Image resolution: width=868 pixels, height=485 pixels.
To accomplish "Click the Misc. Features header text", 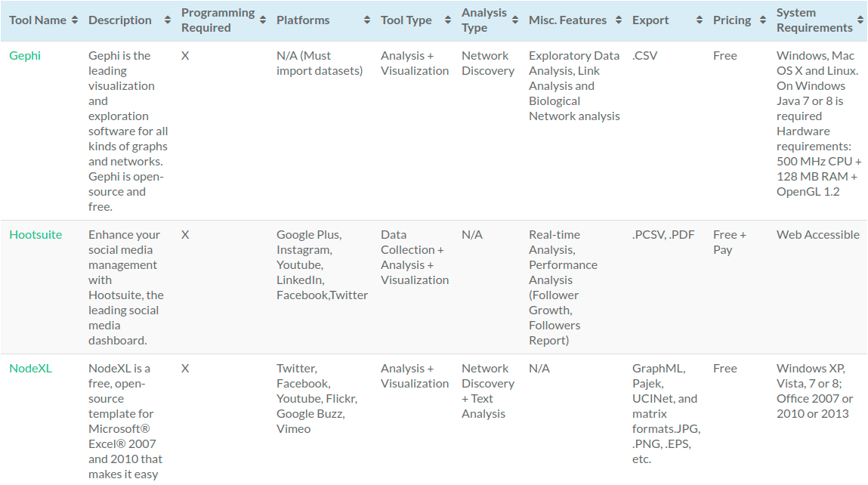I will coord(567,20).
